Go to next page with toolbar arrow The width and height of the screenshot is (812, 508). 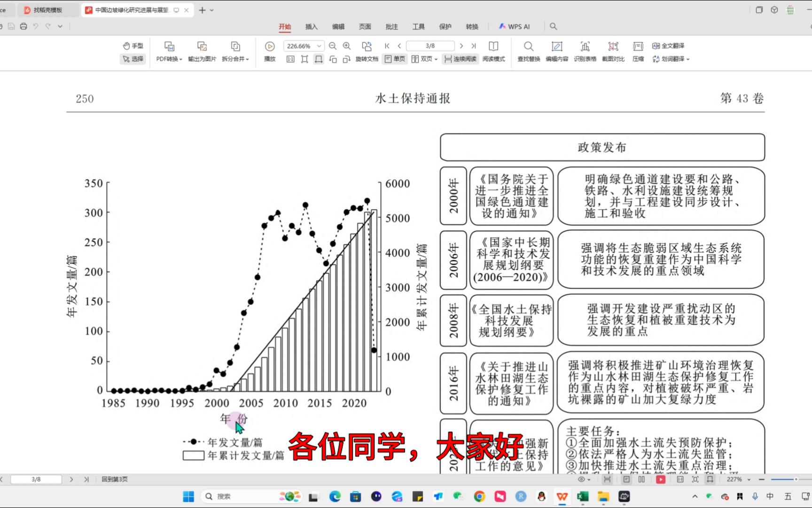[x=461, y=46]
